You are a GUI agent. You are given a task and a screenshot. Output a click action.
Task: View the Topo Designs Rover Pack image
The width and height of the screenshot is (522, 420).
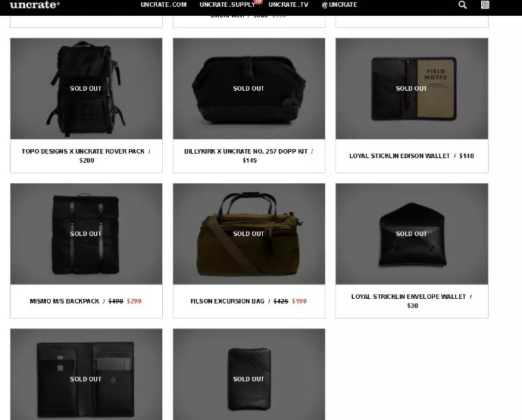pyautogui.click(x=86, y=89)
